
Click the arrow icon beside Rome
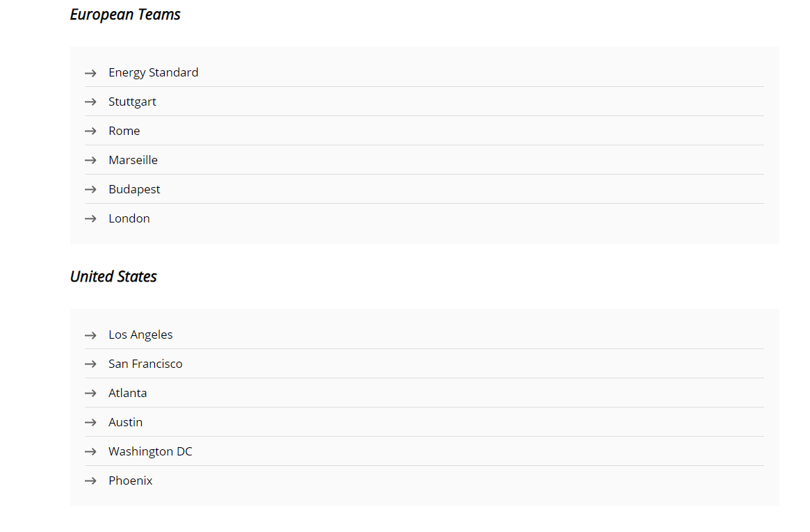click(x=90, y=131)
